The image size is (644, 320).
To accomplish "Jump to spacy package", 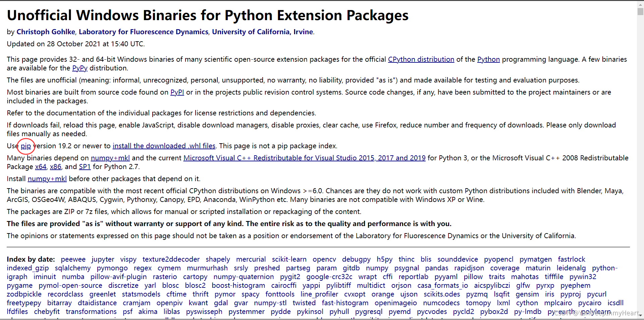I will coord(251,294).
